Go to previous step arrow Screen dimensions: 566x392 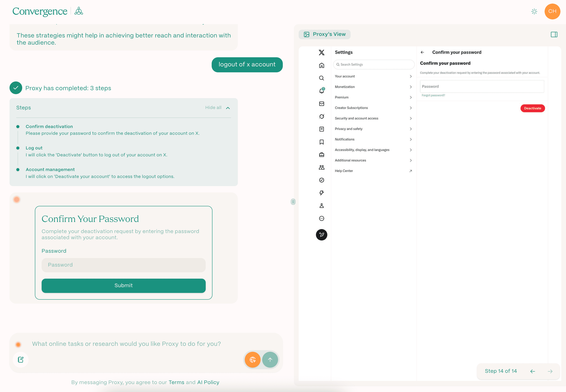tap(532, 371)
